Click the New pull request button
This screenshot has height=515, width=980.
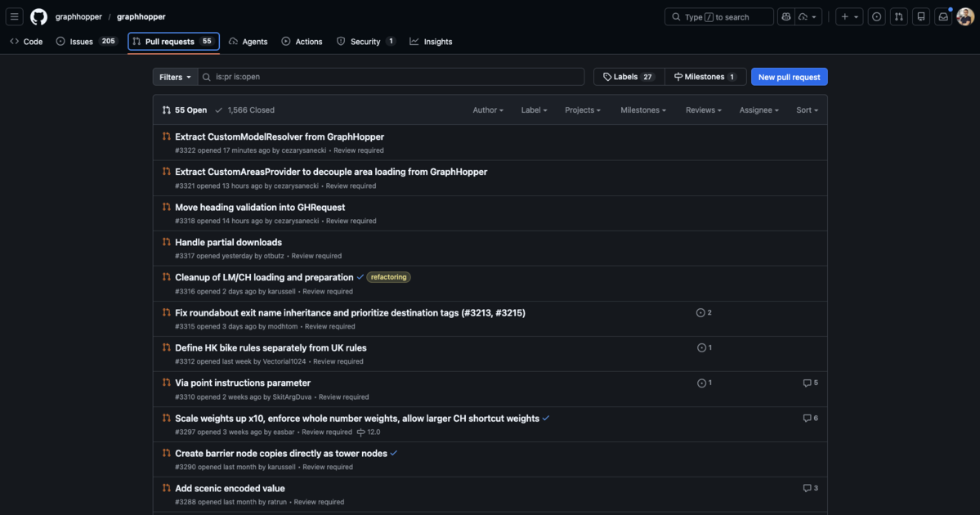point(790,77)
